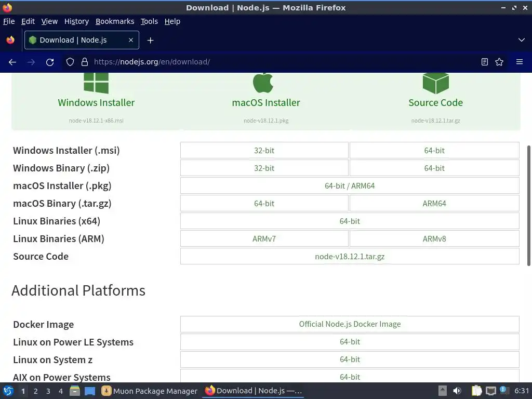Click the macOS Installer apple icon
Viewport: 532px width, 399px height.
(x=263, y=83)
